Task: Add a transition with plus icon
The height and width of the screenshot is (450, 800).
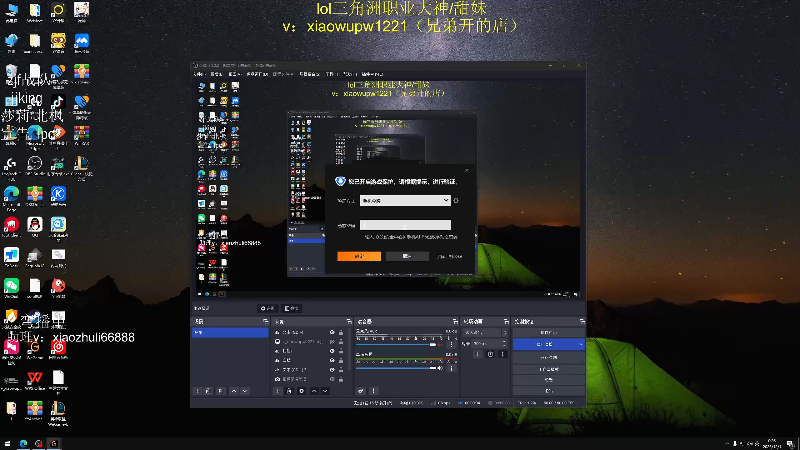Action: click(x=478, y=354)
